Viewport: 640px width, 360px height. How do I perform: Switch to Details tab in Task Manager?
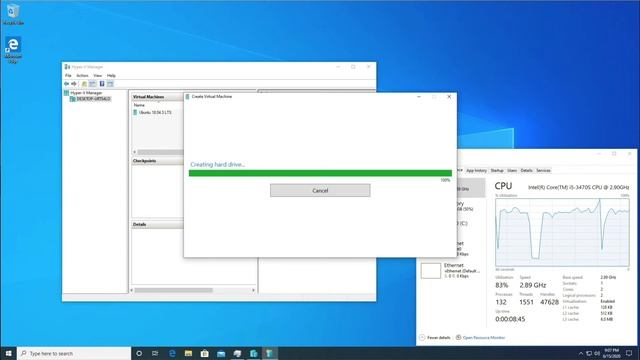point(526,170)
